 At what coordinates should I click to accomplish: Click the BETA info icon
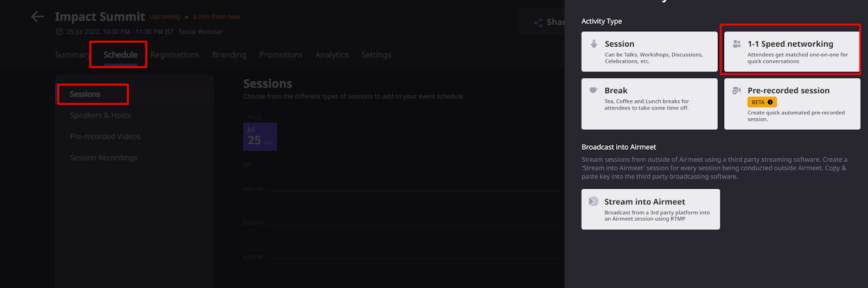(x=770, y=102)
